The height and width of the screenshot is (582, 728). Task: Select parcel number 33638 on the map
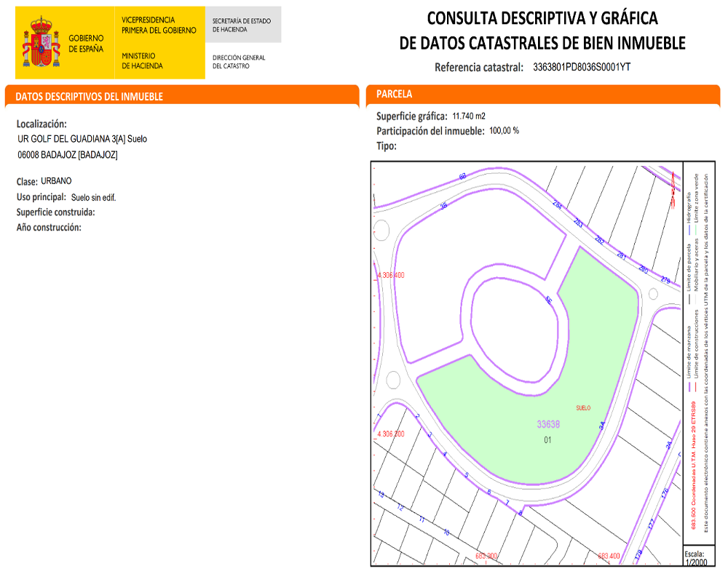point(548,424)
